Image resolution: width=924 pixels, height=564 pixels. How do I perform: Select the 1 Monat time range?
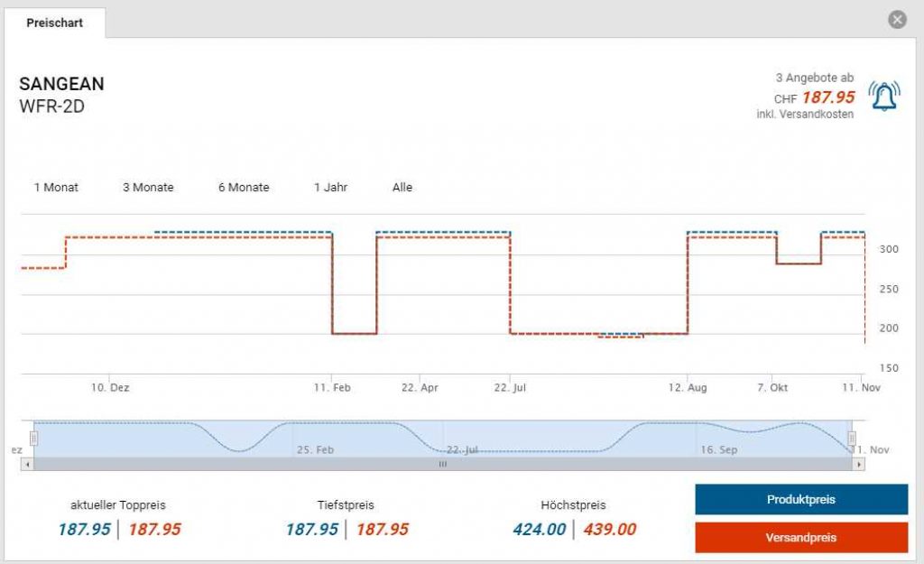(x=56, y=188)
